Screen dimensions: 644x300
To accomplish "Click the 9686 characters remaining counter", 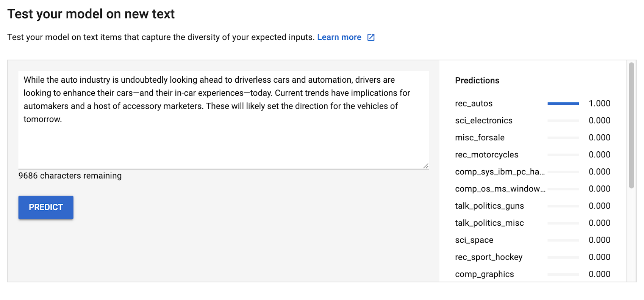I will [70, 176].
